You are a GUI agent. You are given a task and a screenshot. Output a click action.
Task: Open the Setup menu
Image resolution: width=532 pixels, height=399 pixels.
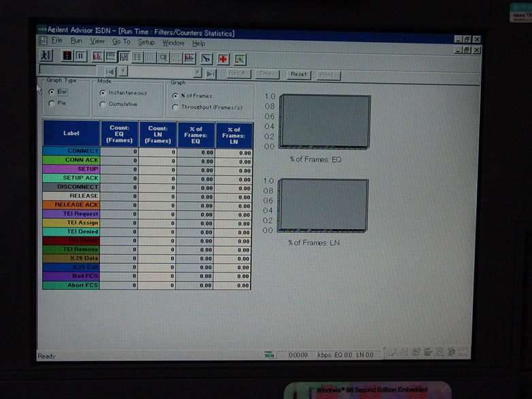146,42
